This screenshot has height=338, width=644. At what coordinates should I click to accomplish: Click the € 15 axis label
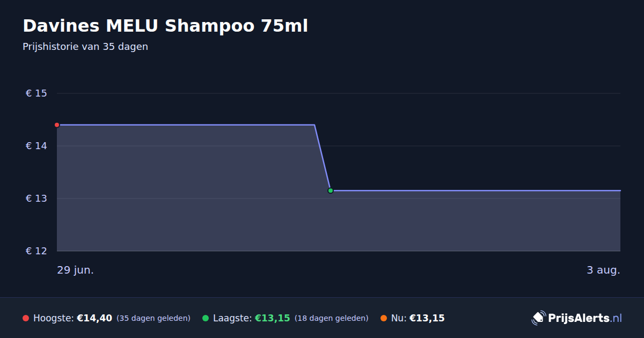(36, 93)
